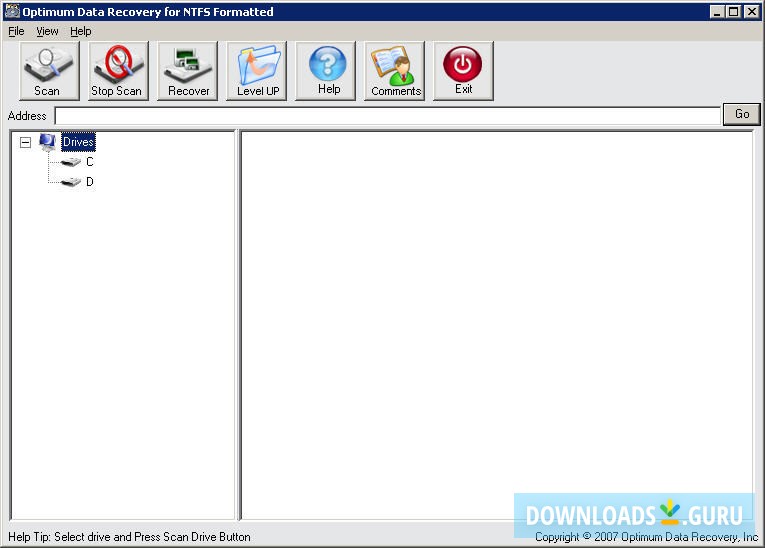
Task: Collapse the Drives tree node
Action: click(25, 142)
